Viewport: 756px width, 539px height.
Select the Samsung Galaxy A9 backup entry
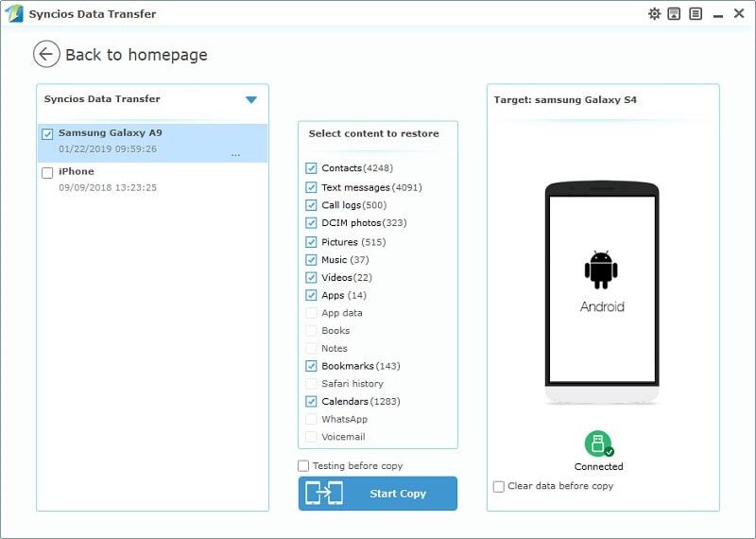(142, 141)
